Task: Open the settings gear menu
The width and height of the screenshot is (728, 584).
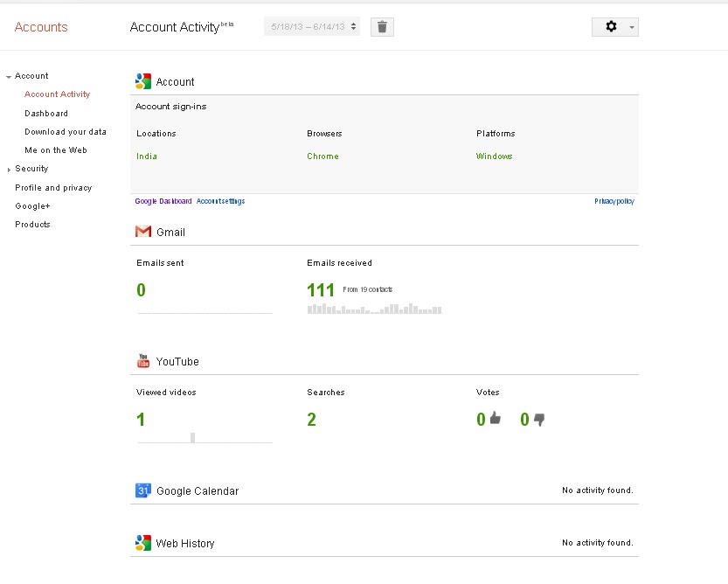Action: click(609, 26)
